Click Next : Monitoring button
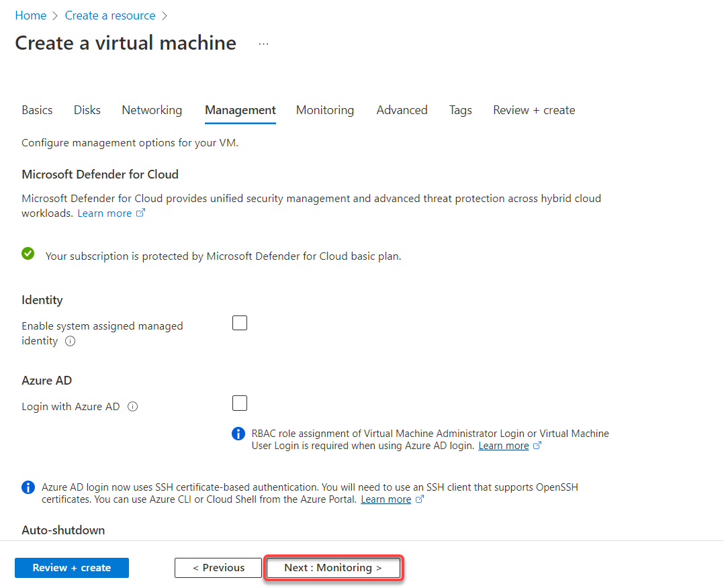The height and width of the screenshot is (588, 724). [333, 568]
